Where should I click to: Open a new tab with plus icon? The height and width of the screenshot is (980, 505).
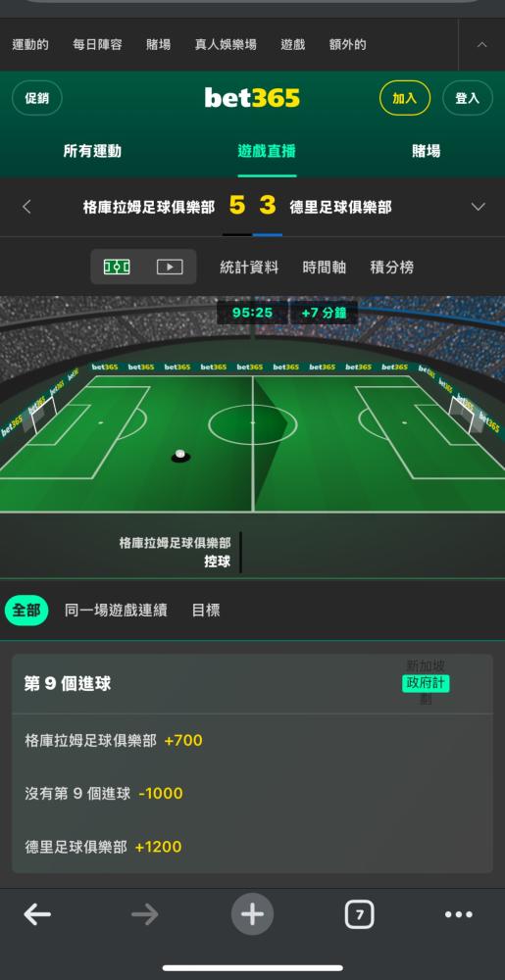coord(253,914)
